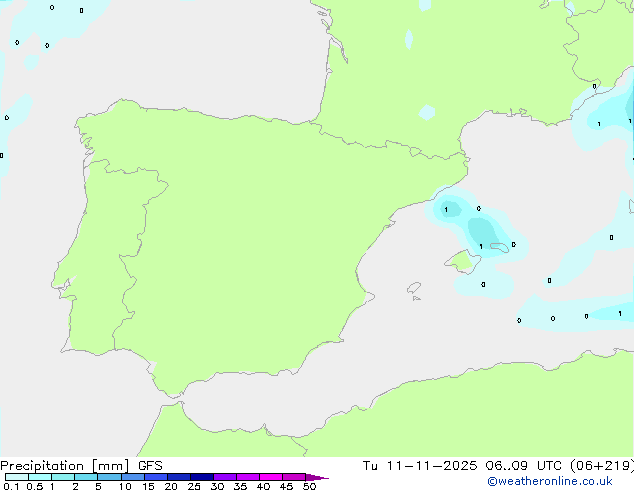634x490 pixels.
Task: Click the legend label '50'
Action: point(309,486)
